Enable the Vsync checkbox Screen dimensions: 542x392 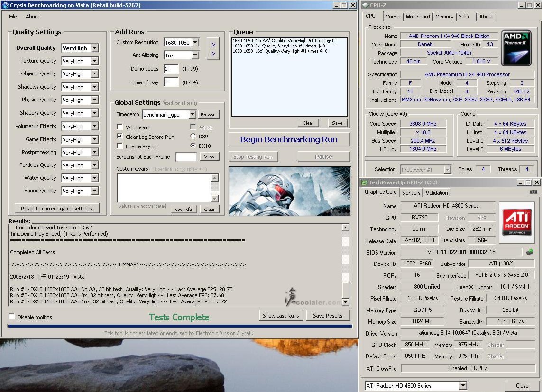[119, 146]
